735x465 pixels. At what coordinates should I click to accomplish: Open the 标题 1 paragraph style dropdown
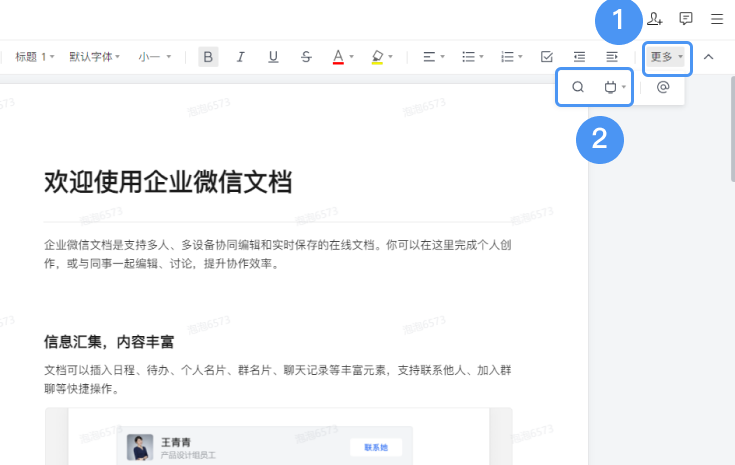35,57
